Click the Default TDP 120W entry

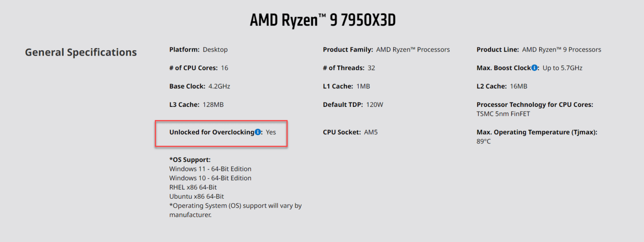(x=353, y=105)
